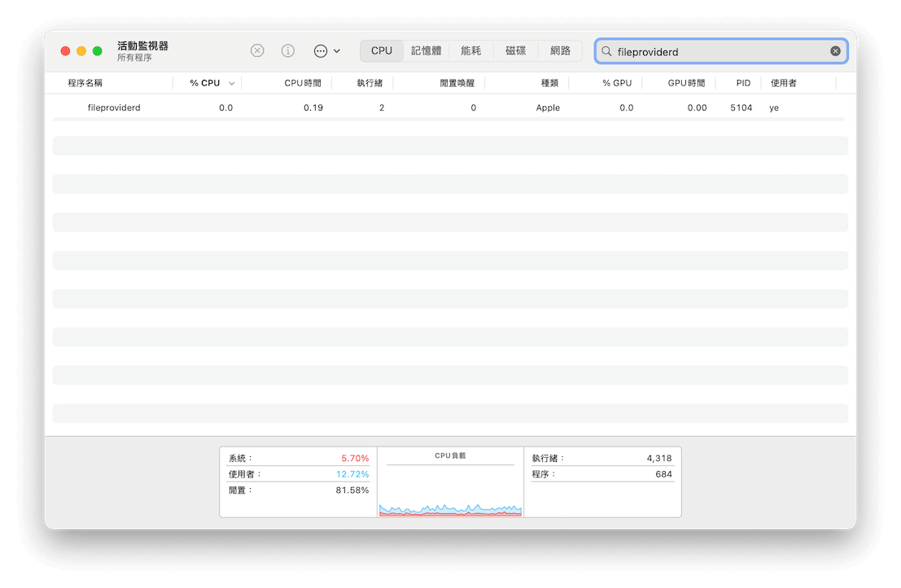901x588 pixels.
Task: Click the Apple kind cell
Action: coord(548,107)
